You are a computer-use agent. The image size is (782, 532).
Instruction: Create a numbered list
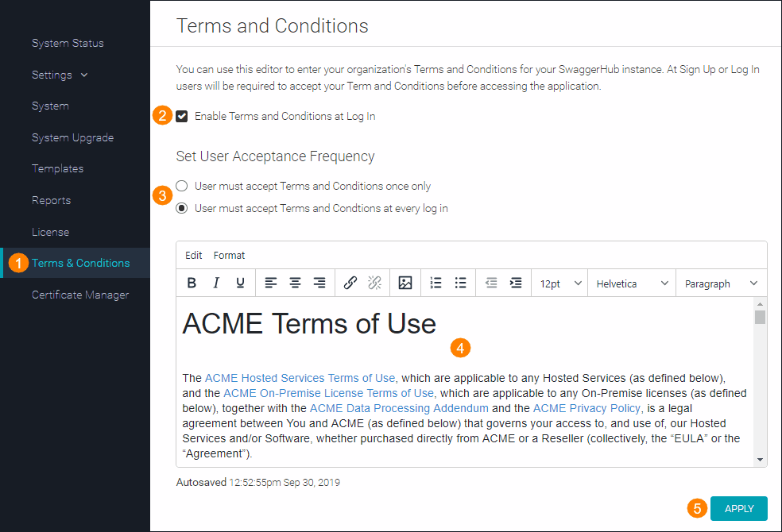[436, 283]
